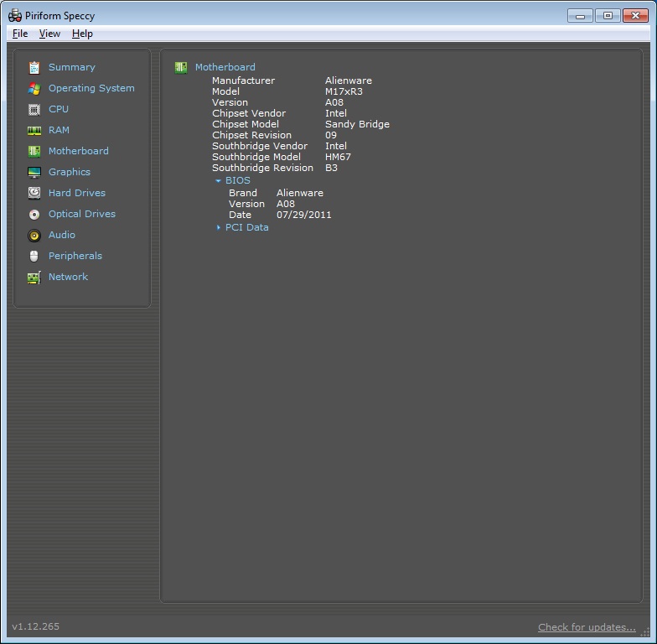This screenshot has width=657, height=644.
Task: View the Graphics section
Action: click(69, 172)
